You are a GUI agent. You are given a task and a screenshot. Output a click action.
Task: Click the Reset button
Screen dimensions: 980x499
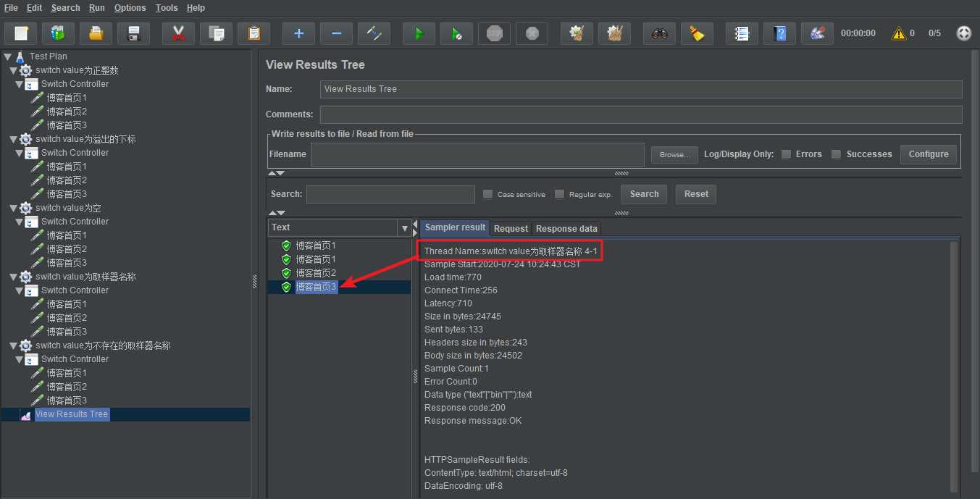(696, 194)
